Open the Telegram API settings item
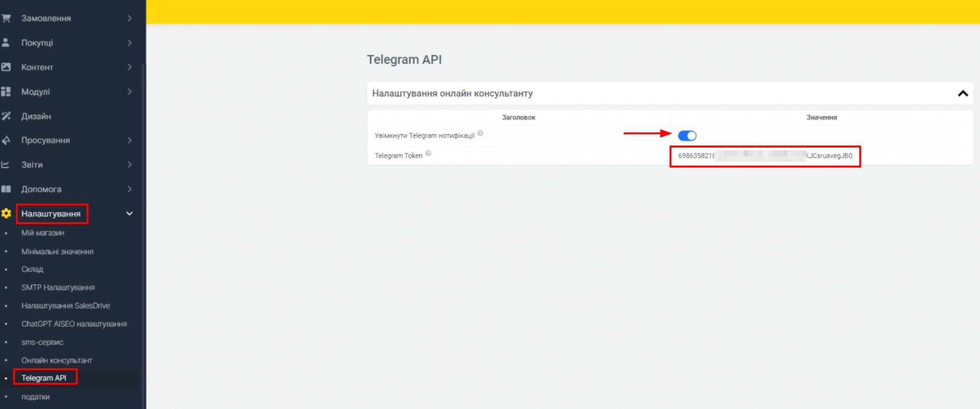The image size is (980, 409). (x=44, y=378)
